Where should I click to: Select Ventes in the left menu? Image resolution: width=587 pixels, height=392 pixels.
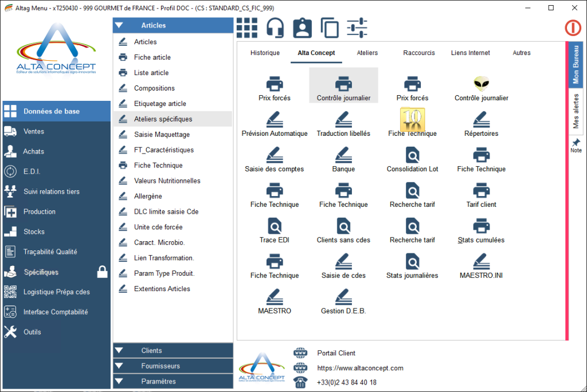point(34,131)
